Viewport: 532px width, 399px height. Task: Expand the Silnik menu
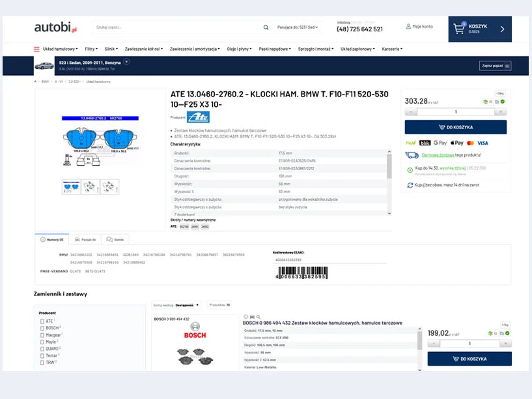[x=111, y=49]
